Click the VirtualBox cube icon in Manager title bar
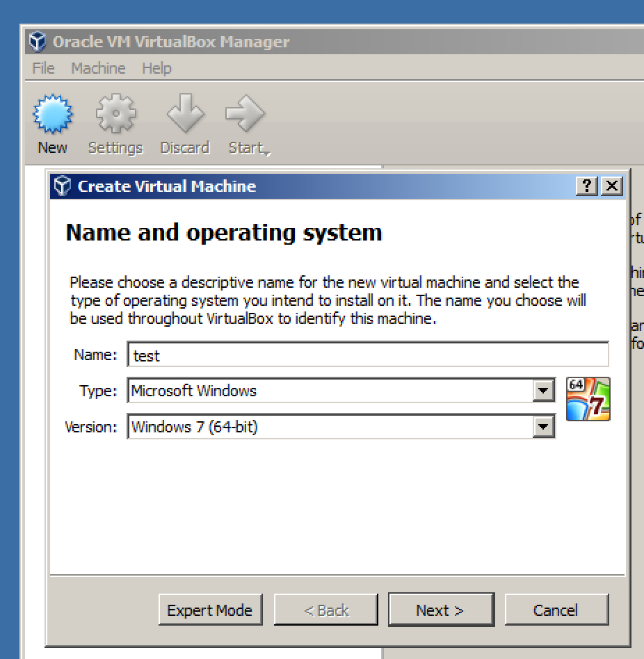Image resolution: width=644 pixels, height=659 pixels. (38, 42)
